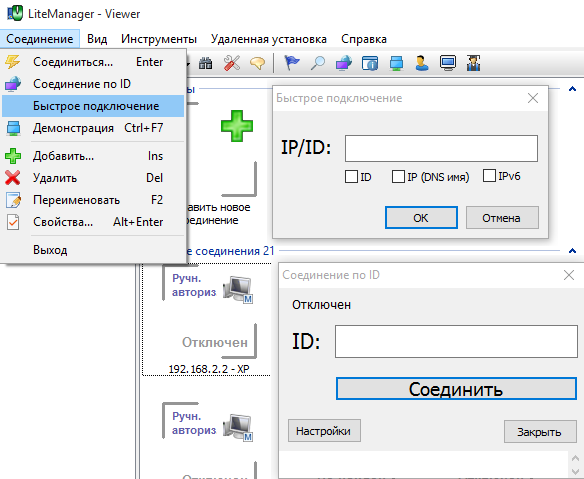Confirm quick connect with OK button
This screenshot has width=584, height=479.
[x=421, y=218]
